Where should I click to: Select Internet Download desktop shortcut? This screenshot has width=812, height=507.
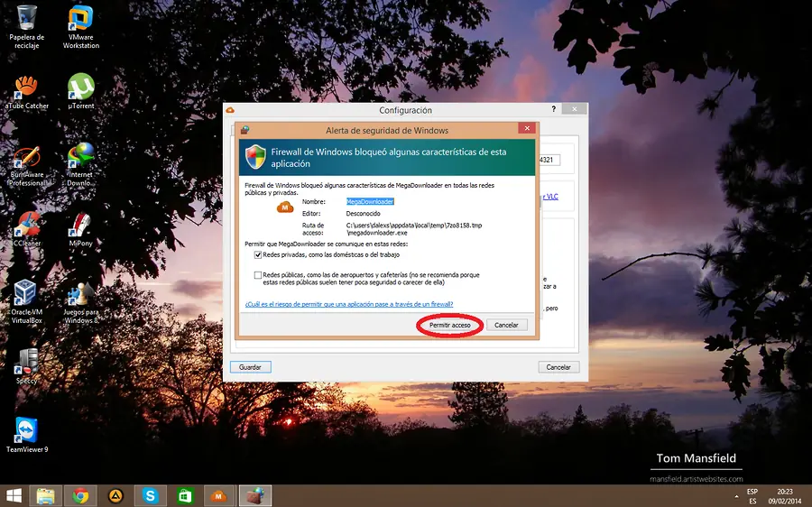(81, 165)
